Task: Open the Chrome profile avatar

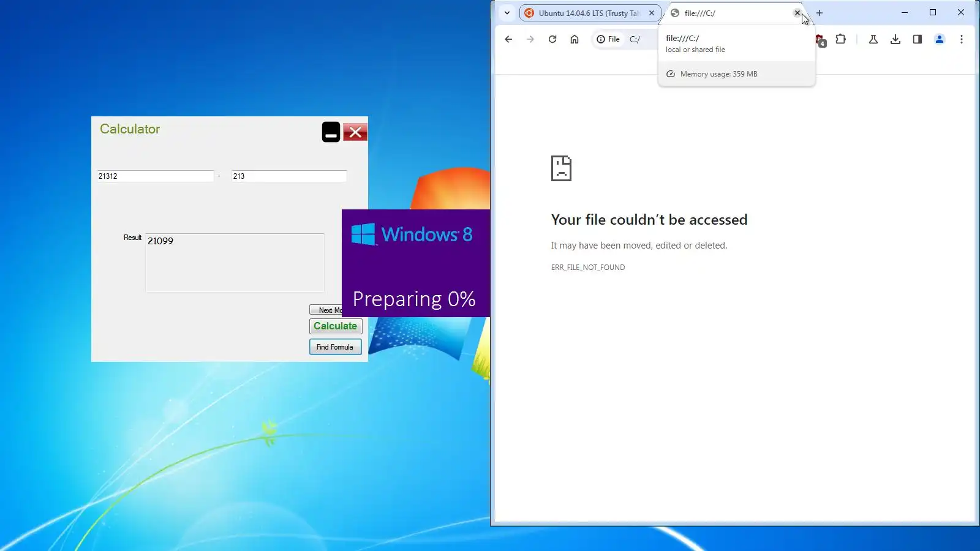Action: tap(940, 39)
